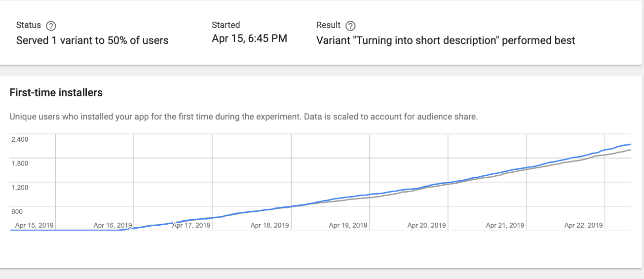
Task: Select the Apr 17, 2019 date label
Action: [x=191, y=225]
